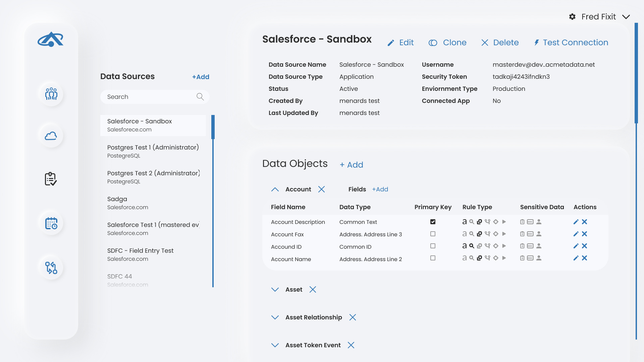Enable Primary Key for Account Fax
The width and height of the screenshot is (644, 362).
tap(433, 234)
